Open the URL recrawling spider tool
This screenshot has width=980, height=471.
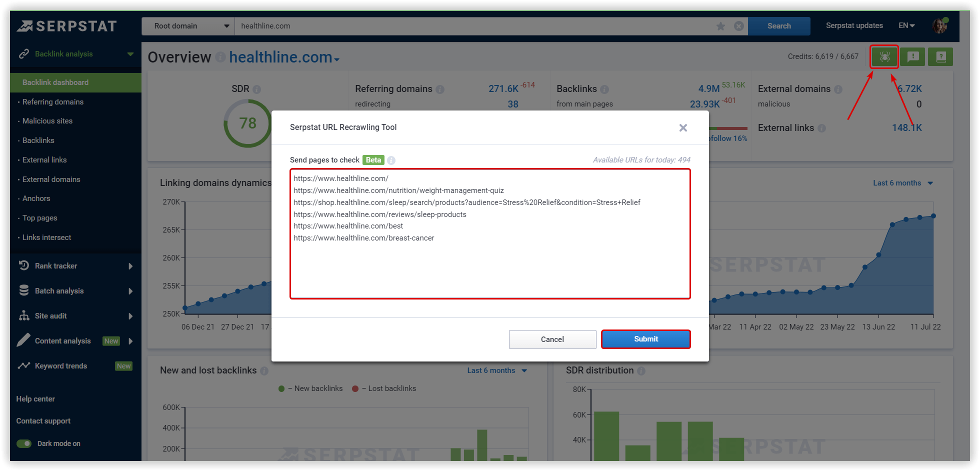pos(884,56)
